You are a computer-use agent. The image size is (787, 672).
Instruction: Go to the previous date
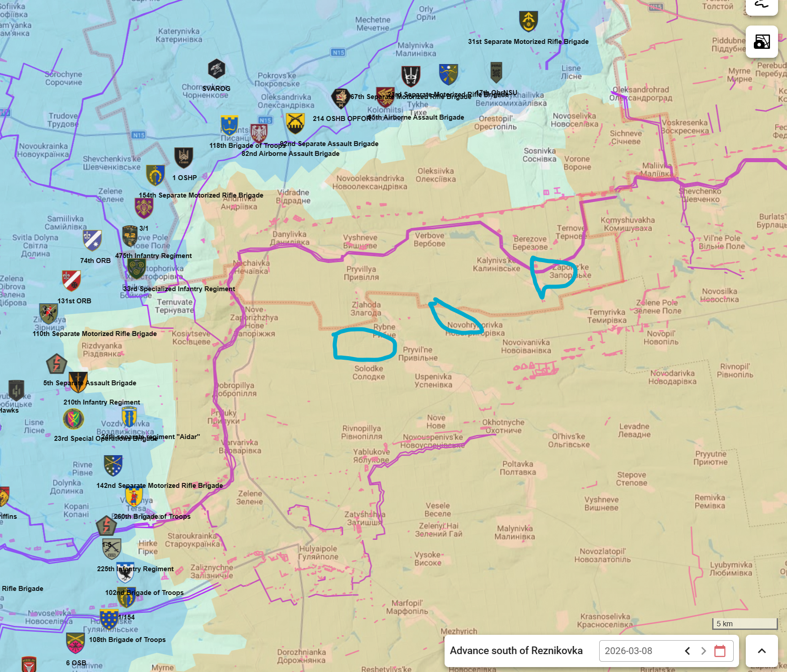click(687, 651)
